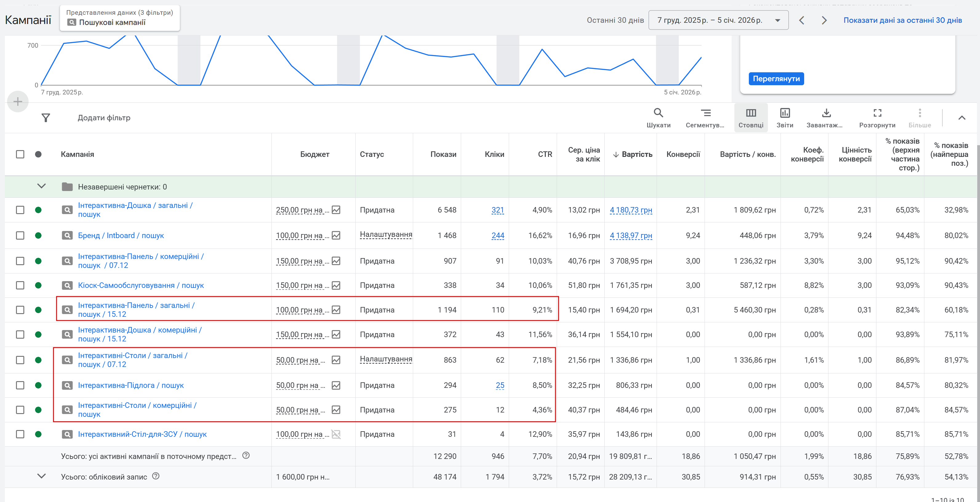Click the Search (Шукати) magnifier icon
980x502 pixels.
[x=658, y=113]
